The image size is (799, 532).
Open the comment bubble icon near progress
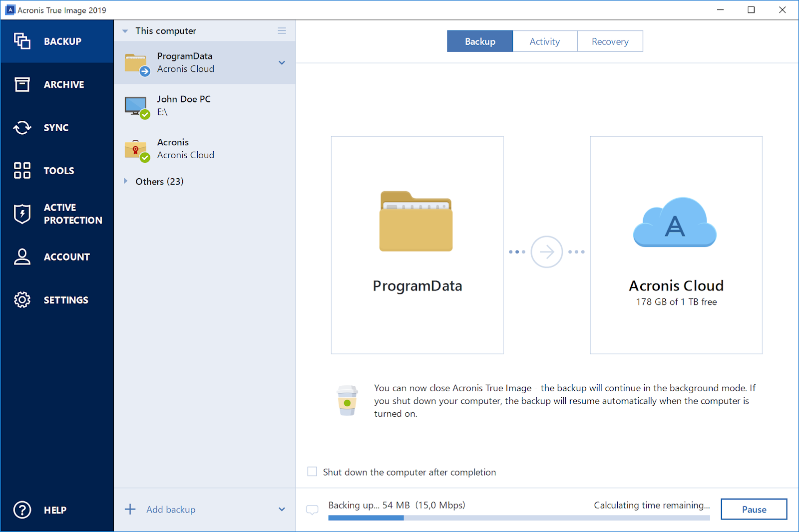tap(312, 510)
